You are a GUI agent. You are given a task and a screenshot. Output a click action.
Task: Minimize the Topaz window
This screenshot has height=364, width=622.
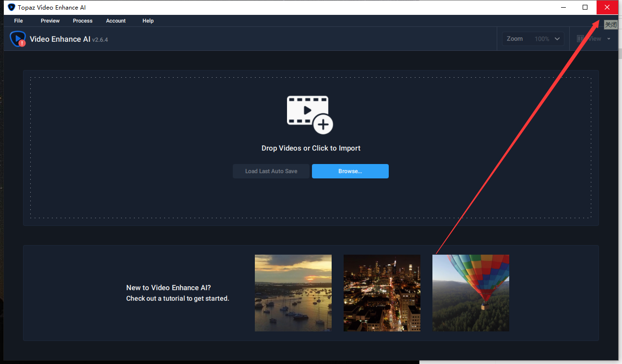(563, 7)
